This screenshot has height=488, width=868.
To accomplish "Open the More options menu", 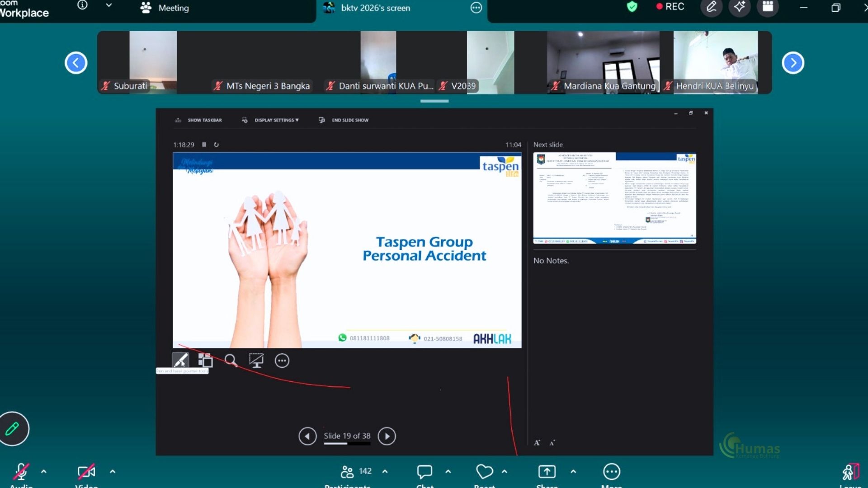I will [612, 472].
